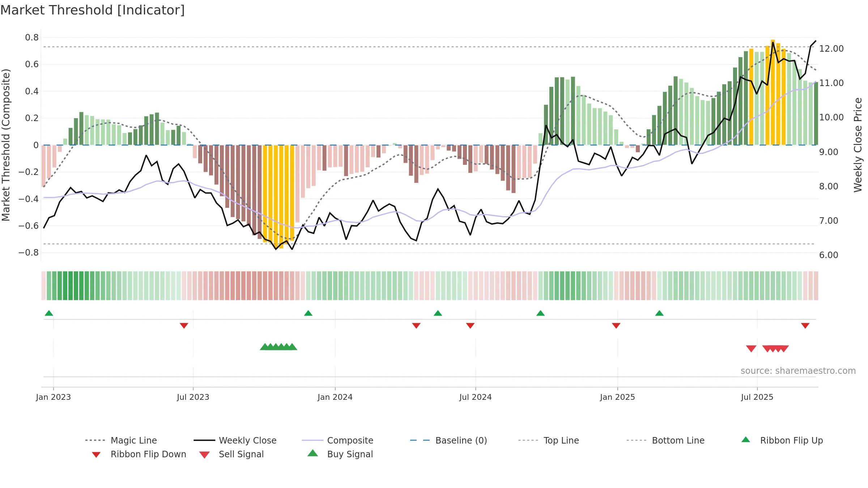Click the green Buy Signal legend triangle

(x=312, y=453)
